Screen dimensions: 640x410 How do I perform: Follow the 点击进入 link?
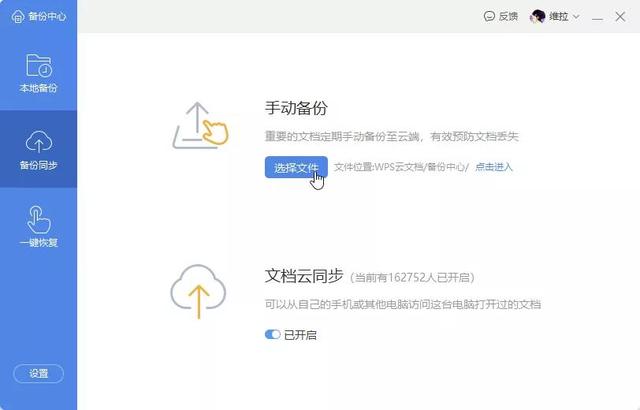tap(493, 167)
